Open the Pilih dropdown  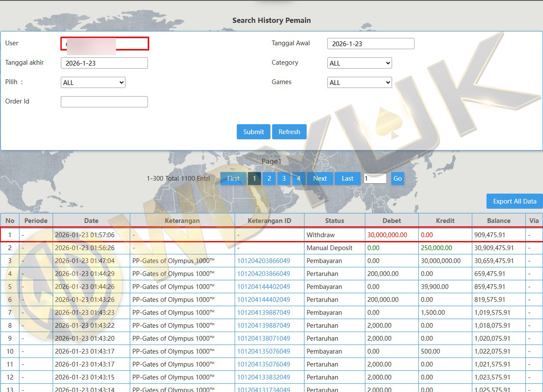[93, 82]
